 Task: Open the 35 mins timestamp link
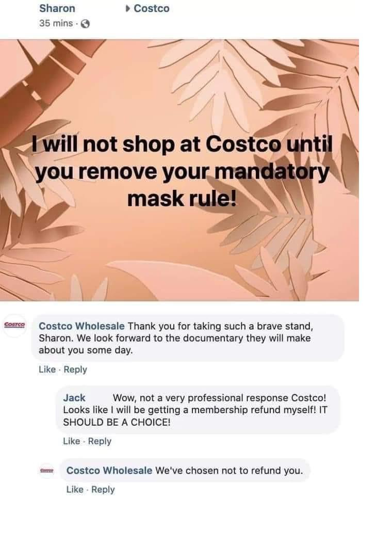tap(56, 23)
